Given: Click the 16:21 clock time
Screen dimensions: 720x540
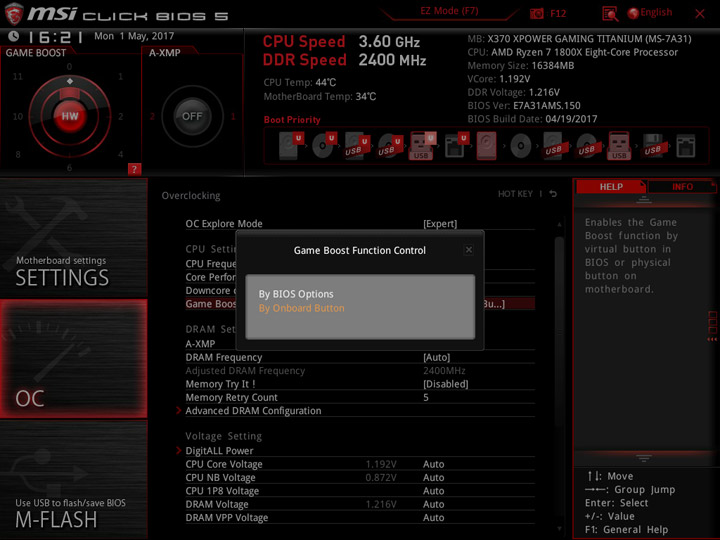Looking at the screenshot, I should [55, 37].
